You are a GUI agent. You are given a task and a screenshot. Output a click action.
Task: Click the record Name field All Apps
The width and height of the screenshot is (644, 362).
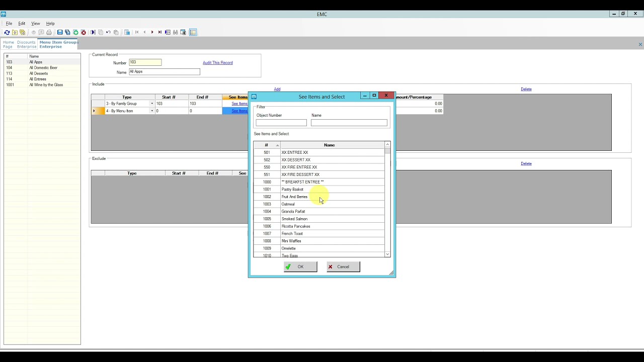(x=165, y=72)
